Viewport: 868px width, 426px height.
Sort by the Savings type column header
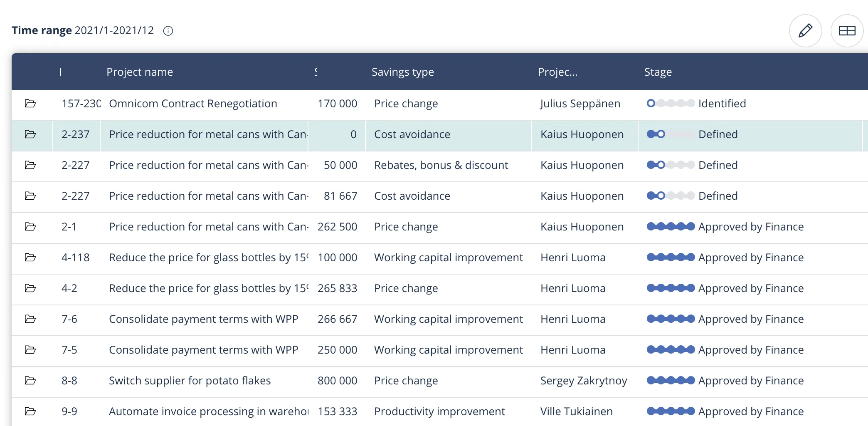tap(402, 72)
